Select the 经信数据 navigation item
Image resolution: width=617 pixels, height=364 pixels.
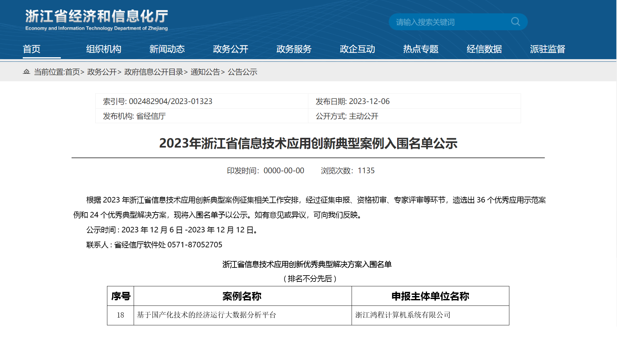click(x=484, y=49)
